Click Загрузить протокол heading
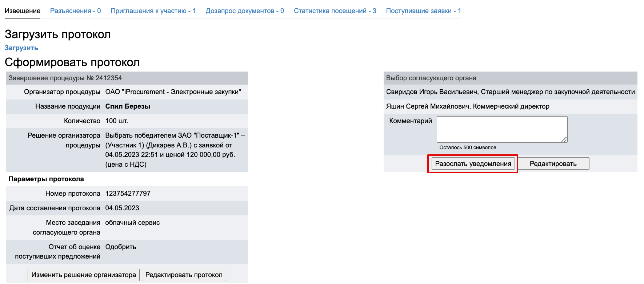Viewport: 644px width, 284px height. tap(58, 34)
